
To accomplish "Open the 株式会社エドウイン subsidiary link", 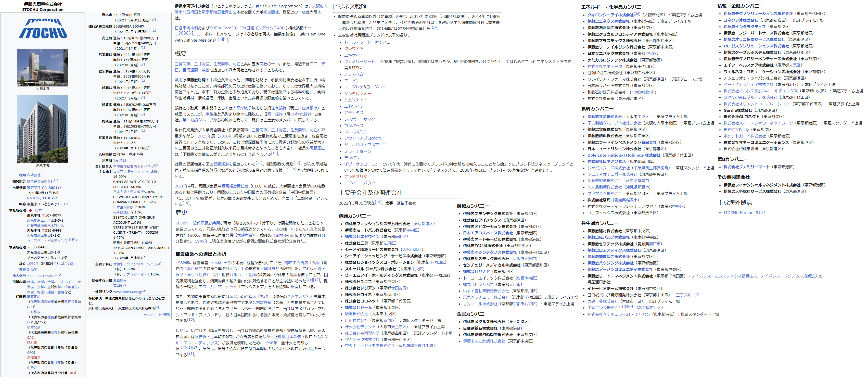I will point(362,237).
